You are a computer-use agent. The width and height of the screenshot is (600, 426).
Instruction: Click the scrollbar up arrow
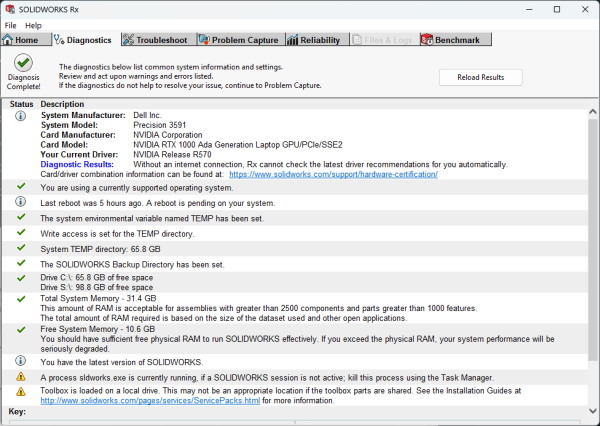click(x=593, y=112)
